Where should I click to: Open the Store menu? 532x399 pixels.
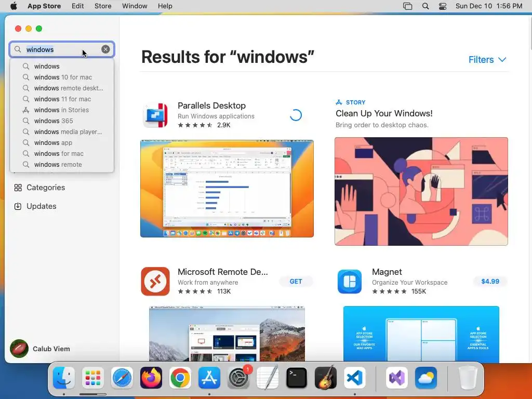point(103,6)
